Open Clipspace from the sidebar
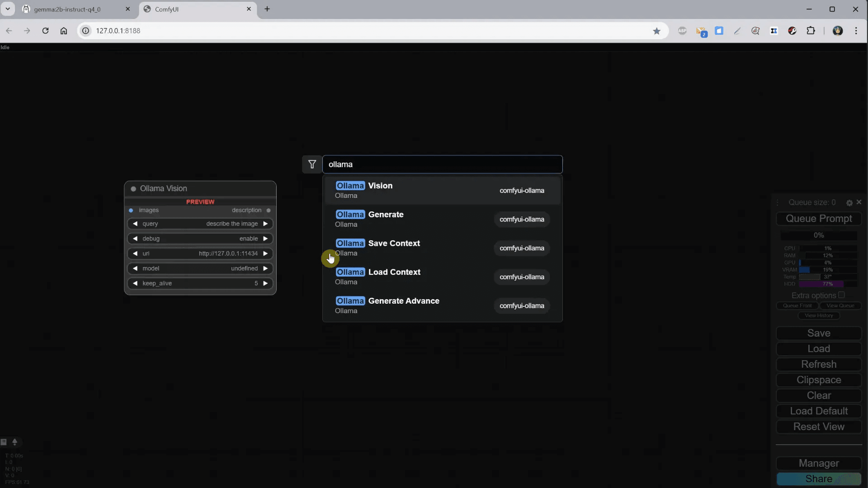The height and width of the screenshot is (488, 868). [818, 380]
